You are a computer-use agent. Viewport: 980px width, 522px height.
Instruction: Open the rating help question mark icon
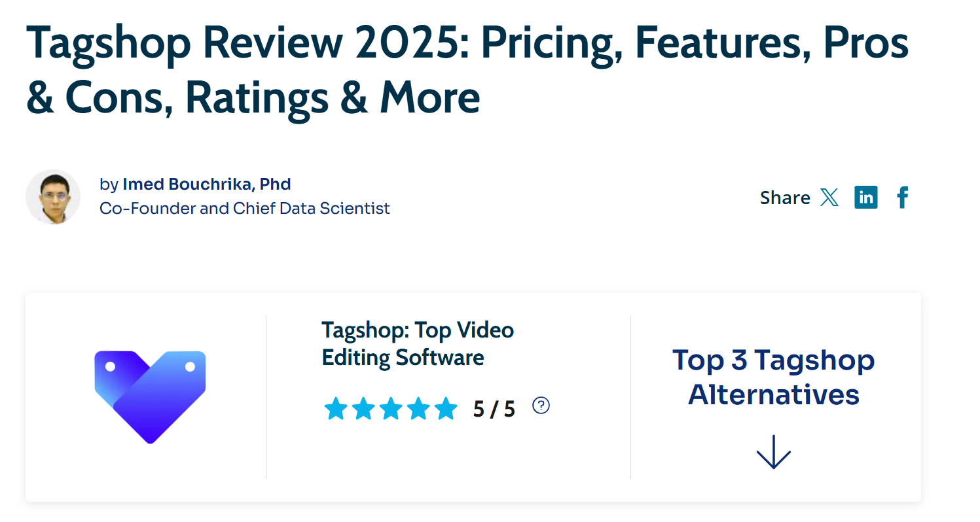541,406
